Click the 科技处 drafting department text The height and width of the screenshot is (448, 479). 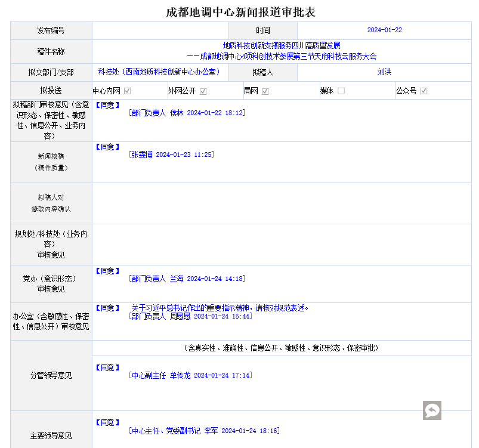coord(159,72)
